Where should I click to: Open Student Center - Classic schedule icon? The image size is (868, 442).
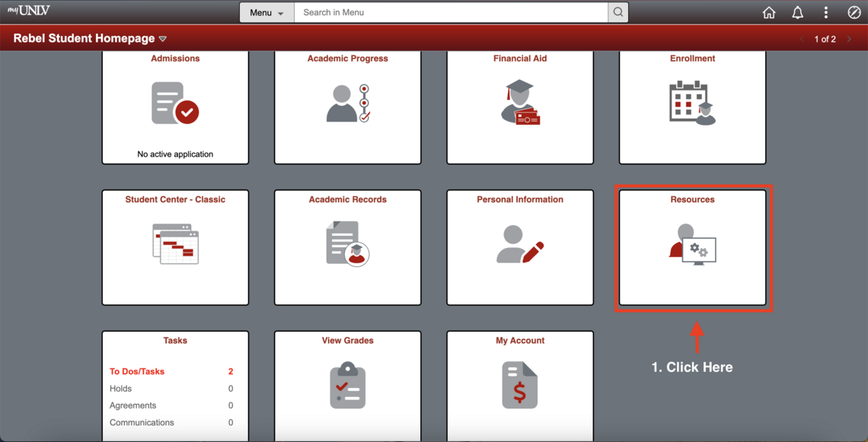(x=175, y=244)
